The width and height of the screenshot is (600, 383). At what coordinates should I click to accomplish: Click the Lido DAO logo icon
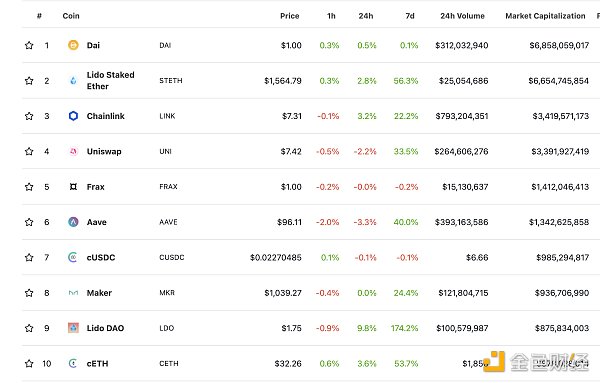tap(73, 328)
